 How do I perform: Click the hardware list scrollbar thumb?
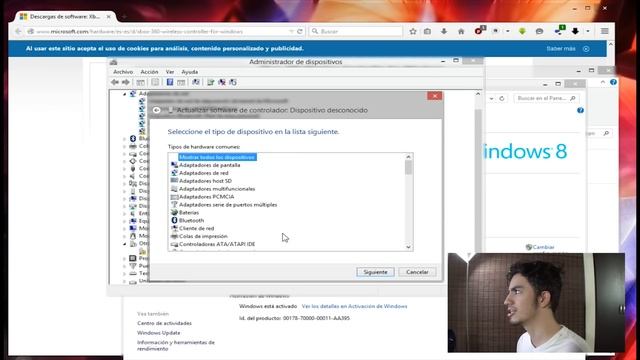(408, 167)
